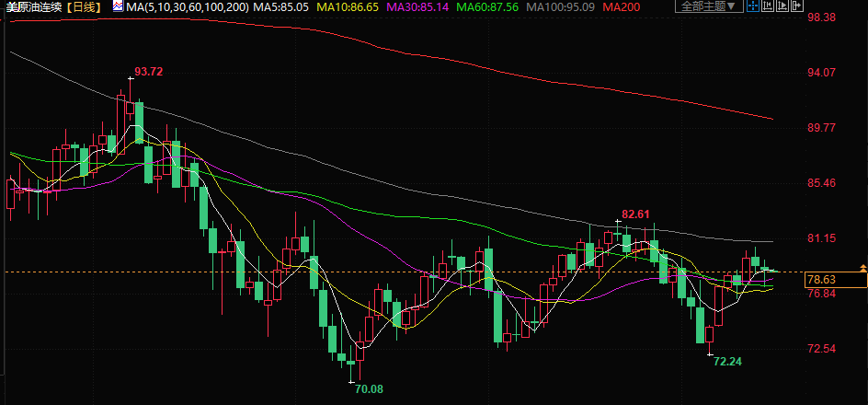Click the 70.08 low price marker
This screenshot has width=868, height=405.
tap(369, 389)
